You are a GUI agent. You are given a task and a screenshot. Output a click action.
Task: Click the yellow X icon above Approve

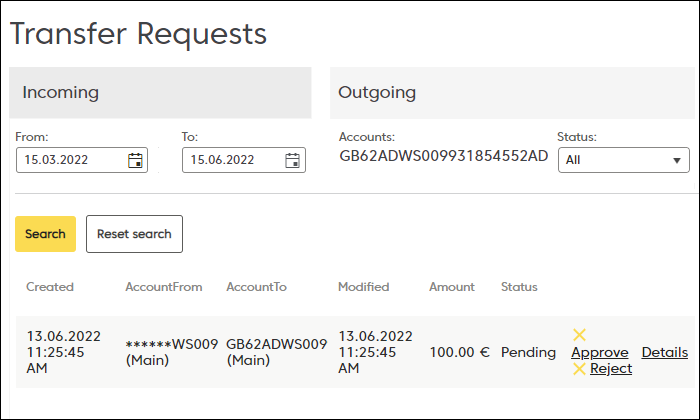pyautogui.click(x=579, y=335)
